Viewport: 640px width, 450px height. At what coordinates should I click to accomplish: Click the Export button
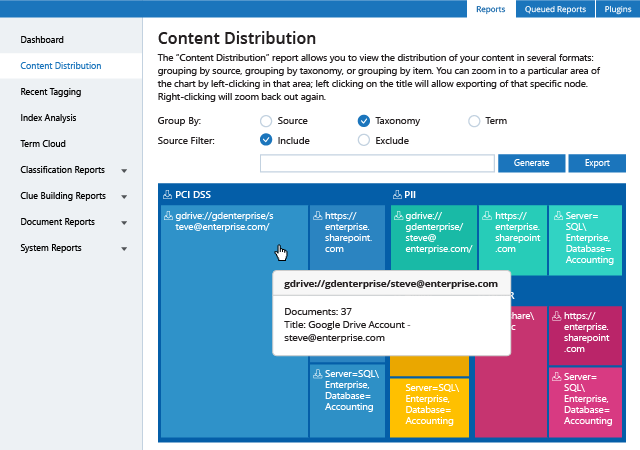point(597,163)
